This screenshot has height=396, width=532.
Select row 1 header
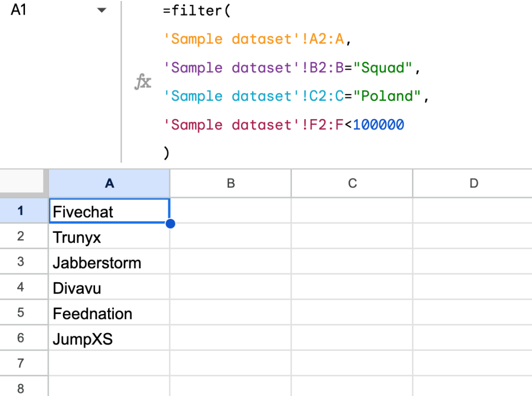[21, 211]
